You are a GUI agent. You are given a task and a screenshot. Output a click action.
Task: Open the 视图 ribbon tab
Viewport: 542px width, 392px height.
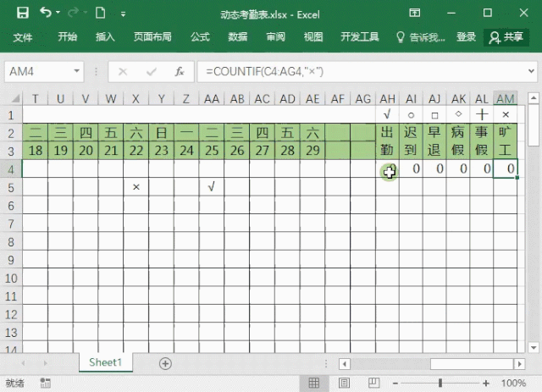click(x=313, y=36)
